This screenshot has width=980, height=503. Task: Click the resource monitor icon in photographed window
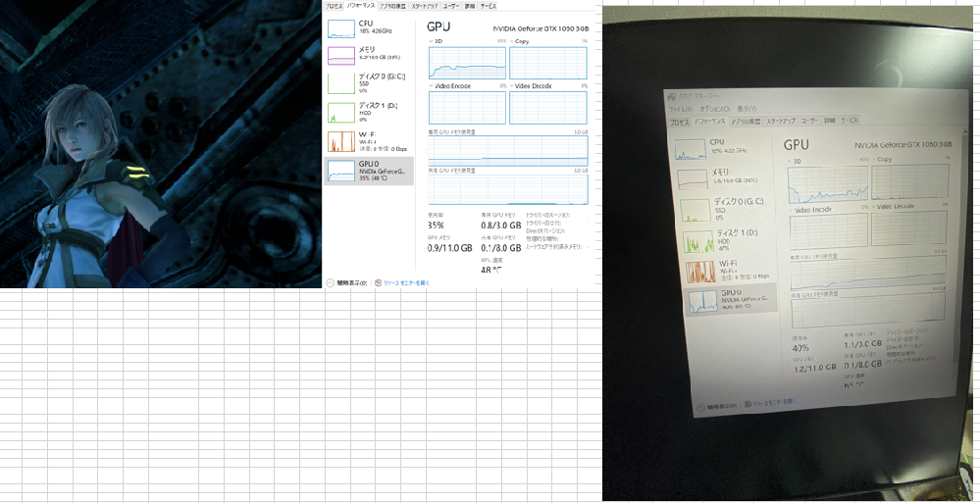pos(747,404)
